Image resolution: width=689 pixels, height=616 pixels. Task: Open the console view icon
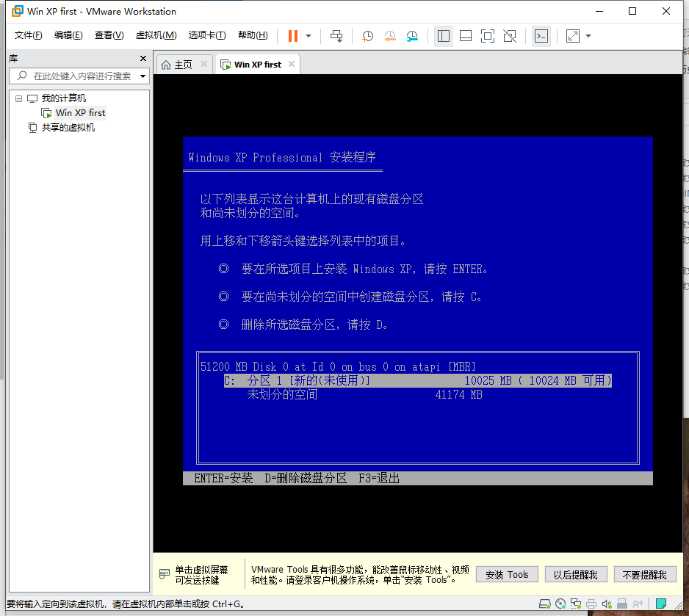click(x=541, y=36)
